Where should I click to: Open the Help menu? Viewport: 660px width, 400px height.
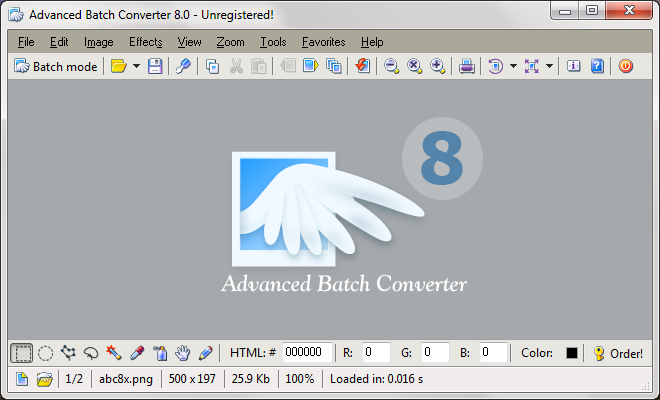coord(372,42)
